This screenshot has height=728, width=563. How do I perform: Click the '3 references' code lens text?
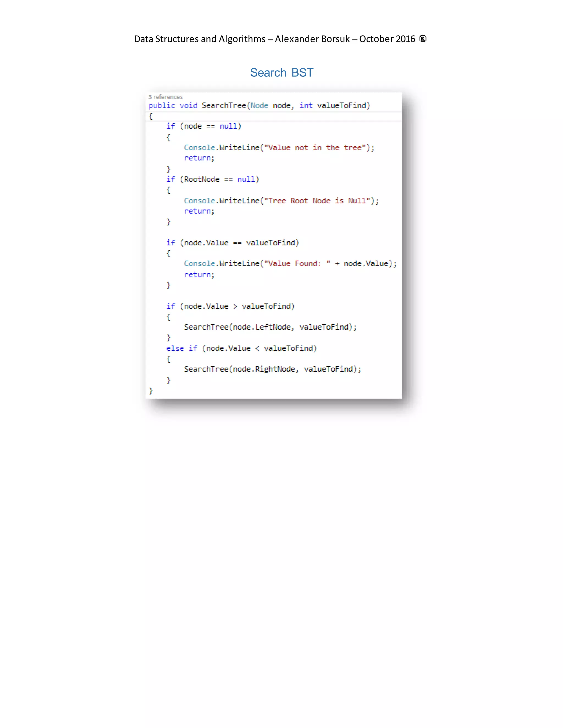(165, 97)
